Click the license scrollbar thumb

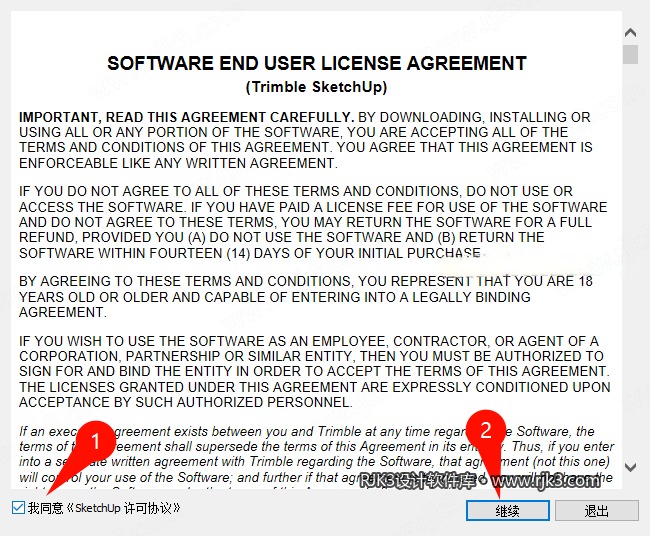(x=630, y=54)
